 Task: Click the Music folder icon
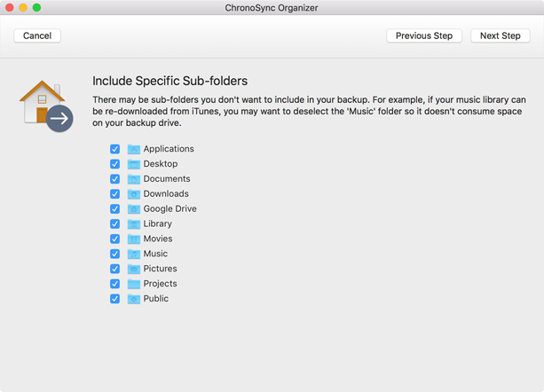pyautogui.click(x=134, y=254)
